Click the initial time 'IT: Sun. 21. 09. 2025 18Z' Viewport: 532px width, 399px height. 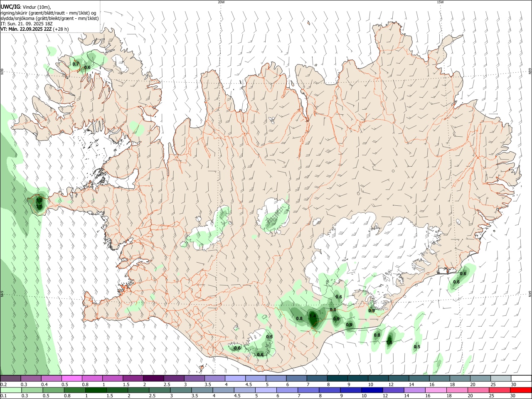click(26, 24)
